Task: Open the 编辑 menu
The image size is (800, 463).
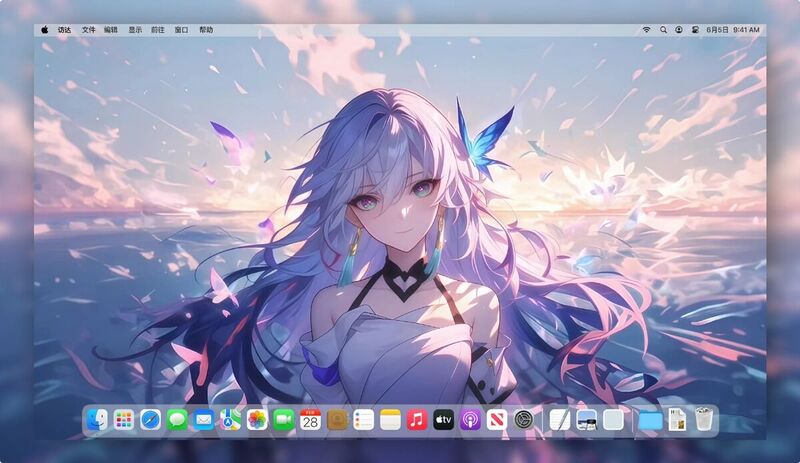Action: [x=111, y=30]
